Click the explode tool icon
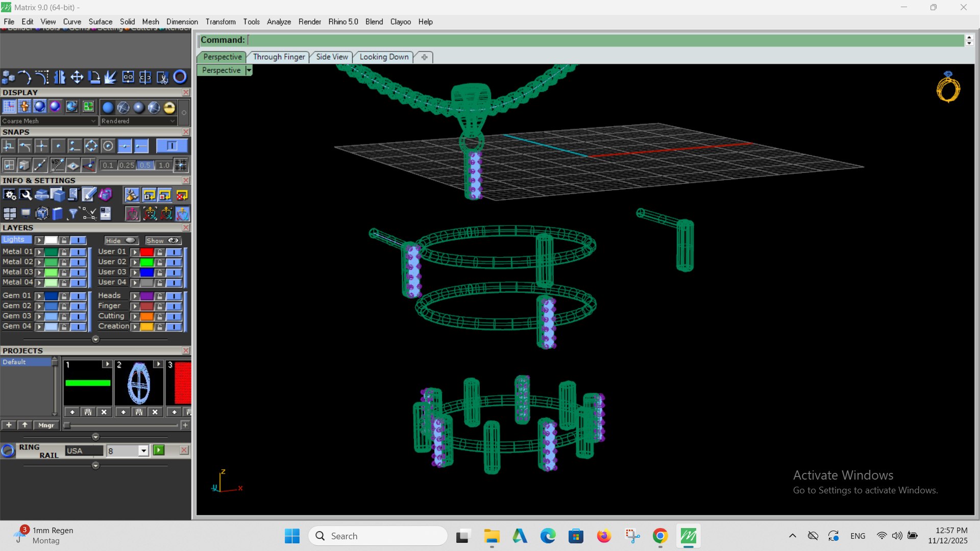980x551 pixels. point(110,77)
